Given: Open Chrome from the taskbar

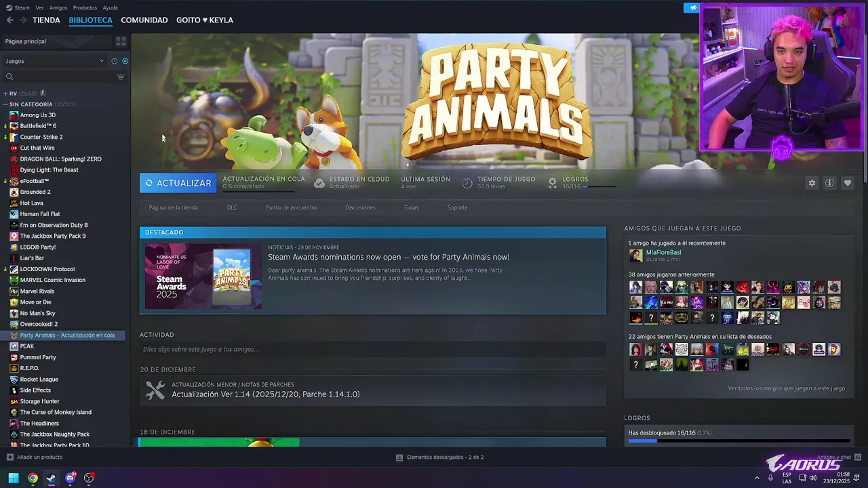Looking at the screenshot, I should [33, 478].
